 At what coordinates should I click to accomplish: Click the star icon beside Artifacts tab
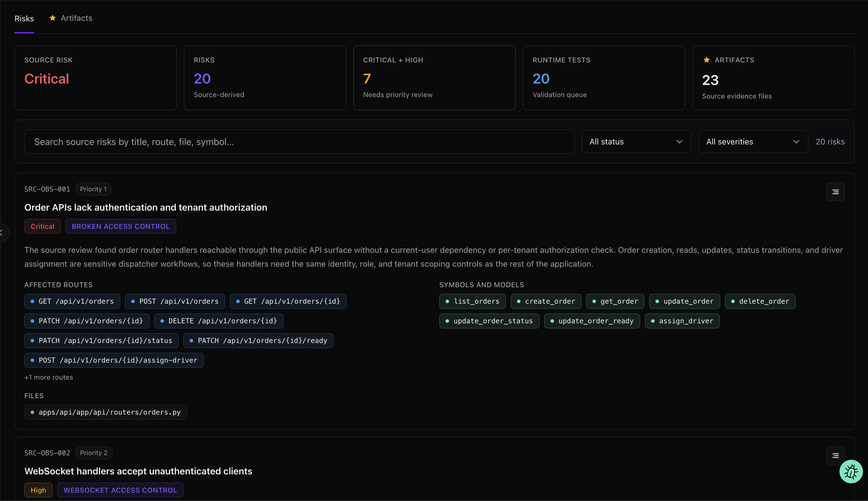(52, 18)
